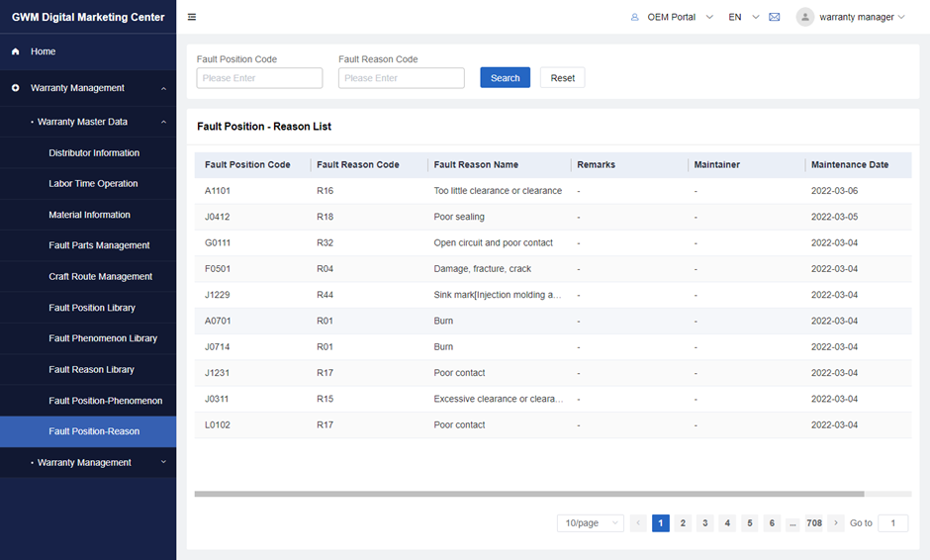The height and width of the screenshot is (560, 930).
Task: Open Distributor Information
Action: tap(94, 152)
